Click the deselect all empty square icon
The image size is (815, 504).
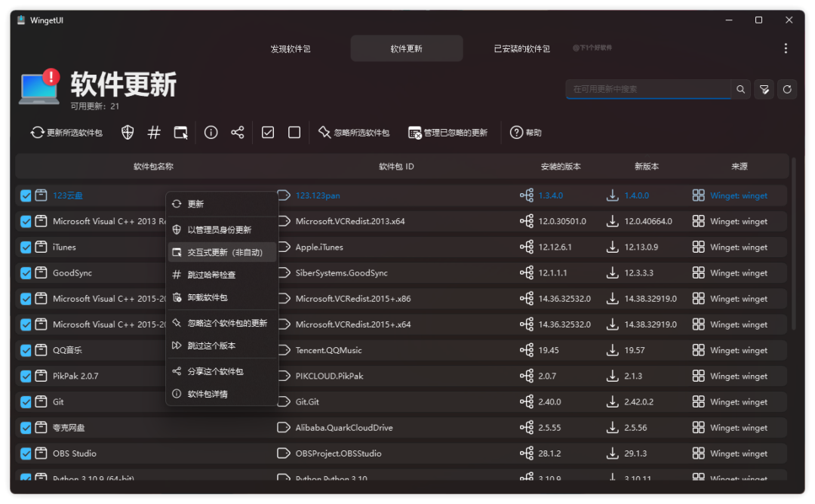(x=294, y=133)
